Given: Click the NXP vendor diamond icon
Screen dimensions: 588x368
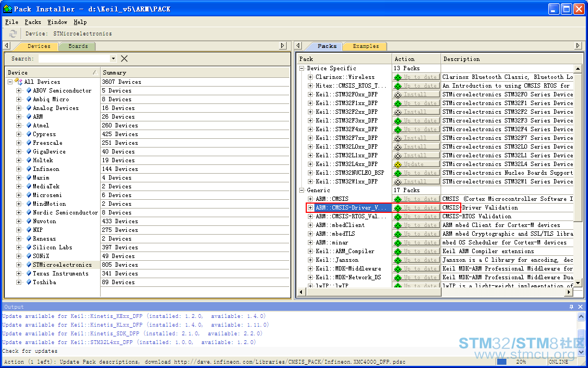Looking at the screenshot, I should coord(29,230).
